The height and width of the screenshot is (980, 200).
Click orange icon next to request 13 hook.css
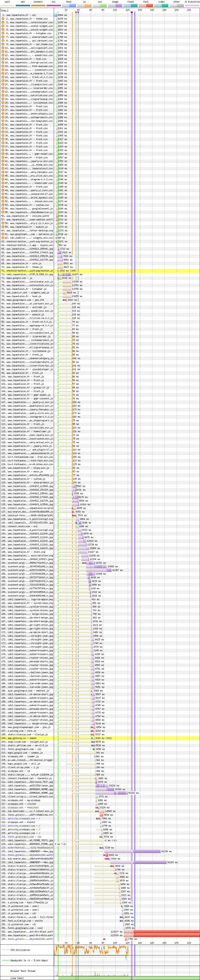3,59
